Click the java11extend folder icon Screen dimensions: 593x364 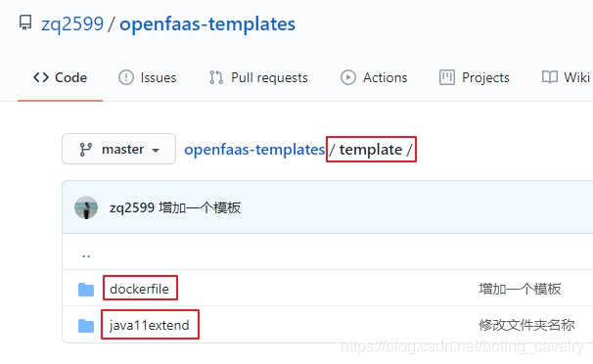coord(86,326)
